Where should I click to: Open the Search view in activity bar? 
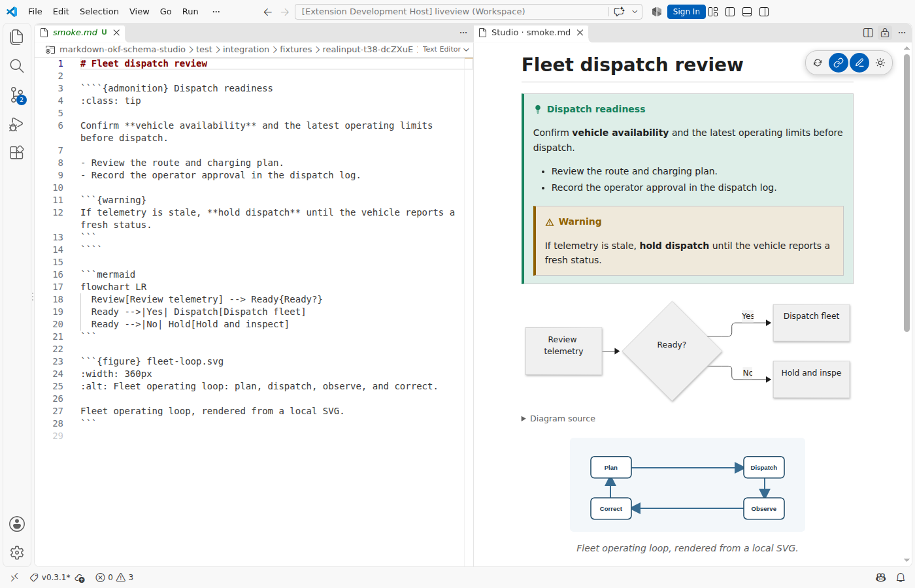point(17,66)
